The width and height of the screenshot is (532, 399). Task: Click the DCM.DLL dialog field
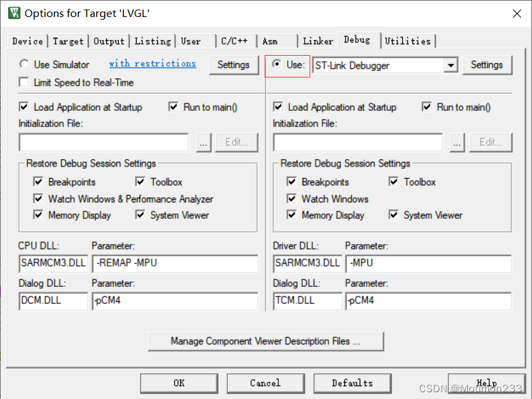point(53,301)
